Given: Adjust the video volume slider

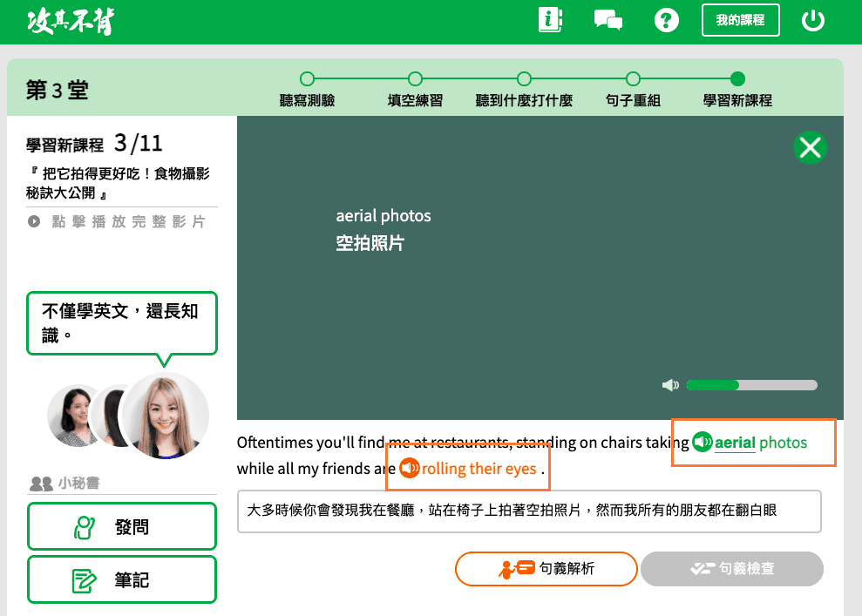Looking at the screenshot, I should (751, 385).
